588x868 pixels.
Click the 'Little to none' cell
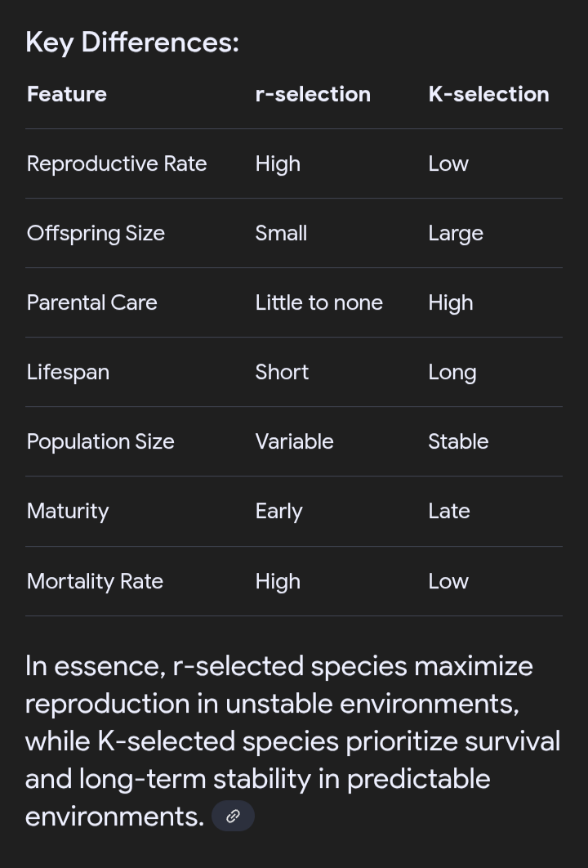tap(318, 302)
